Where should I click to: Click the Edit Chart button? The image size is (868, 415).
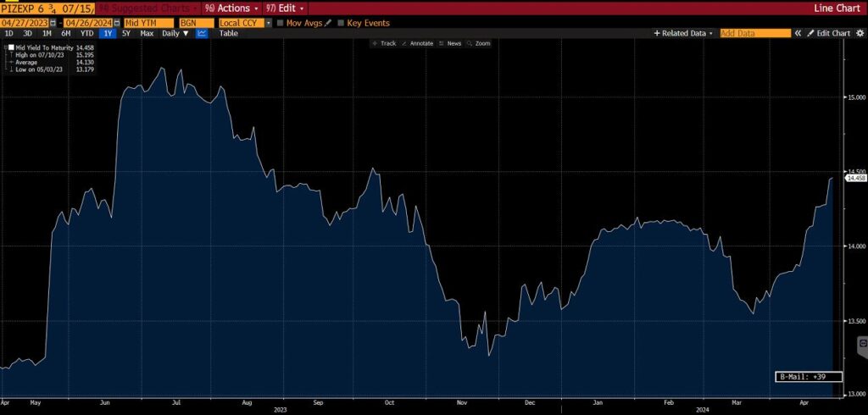[x=828, y=33]
